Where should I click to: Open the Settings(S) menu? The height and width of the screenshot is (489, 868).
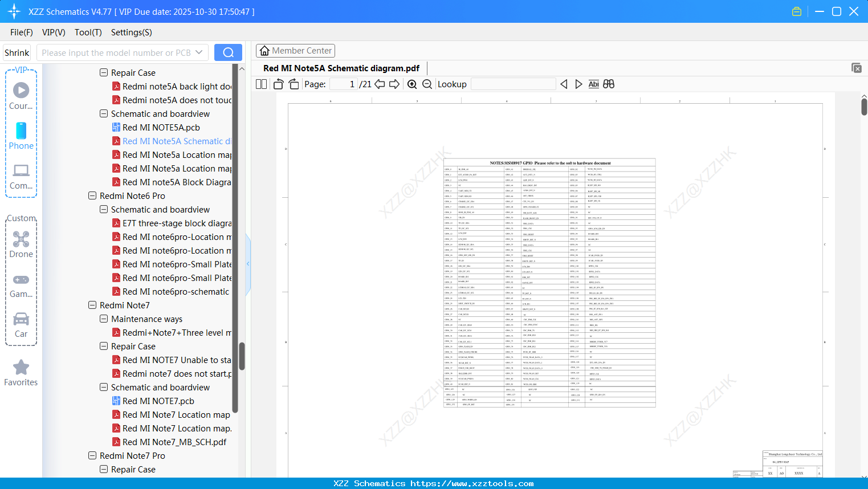132,32
